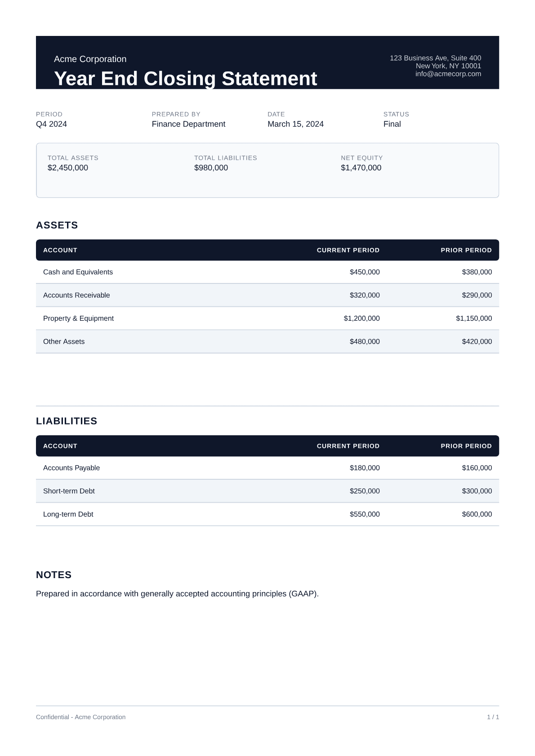Click the Current Period header in the Assets table
Image resolution: width=535 pixels, height=756 pixels.
point(348,250)
